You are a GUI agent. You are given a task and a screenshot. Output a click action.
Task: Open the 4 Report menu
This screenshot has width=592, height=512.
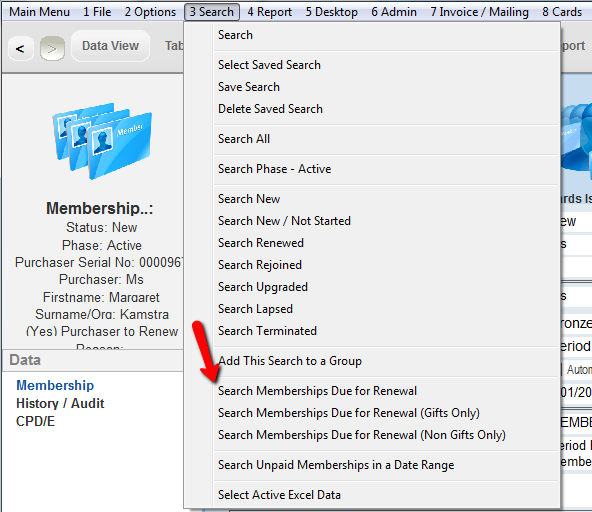tap(270, 12)
